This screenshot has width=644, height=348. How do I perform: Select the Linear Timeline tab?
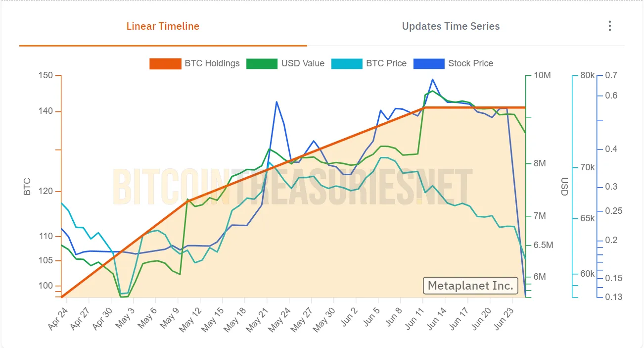pos(163,26)
